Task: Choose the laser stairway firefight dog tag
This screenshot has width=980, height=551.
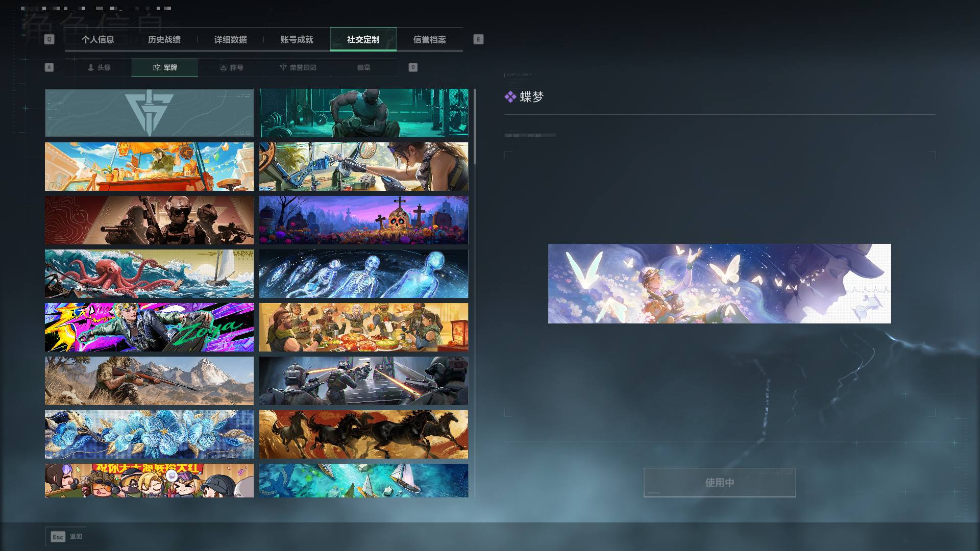Action: pyautogui.click(x=363, y=381)
